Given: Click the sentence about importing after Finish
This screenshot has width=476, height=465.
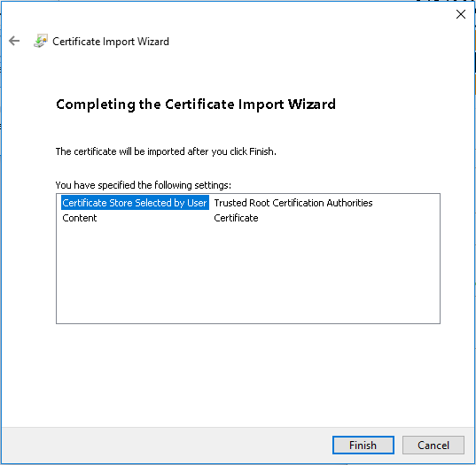Looking at the screenshot, I should 166,151.
